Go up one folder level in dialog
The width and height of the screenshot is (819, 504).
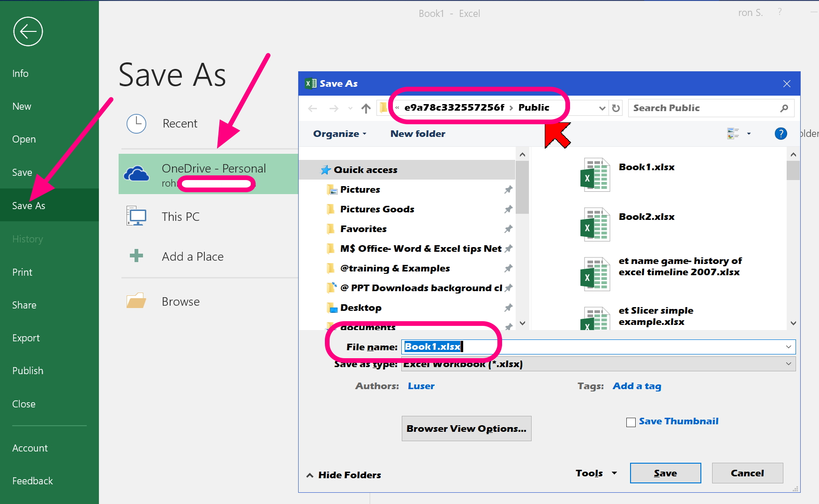pos(366,108)
